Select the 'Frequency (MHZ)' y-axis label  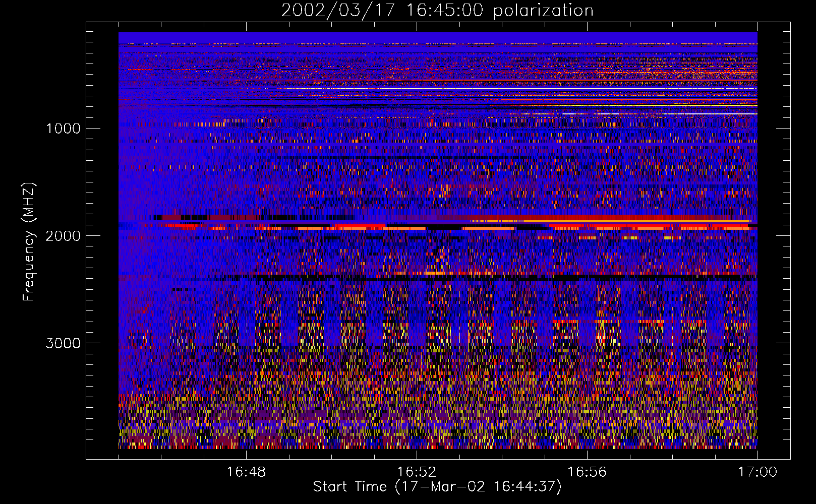click(x=29, y=242)
